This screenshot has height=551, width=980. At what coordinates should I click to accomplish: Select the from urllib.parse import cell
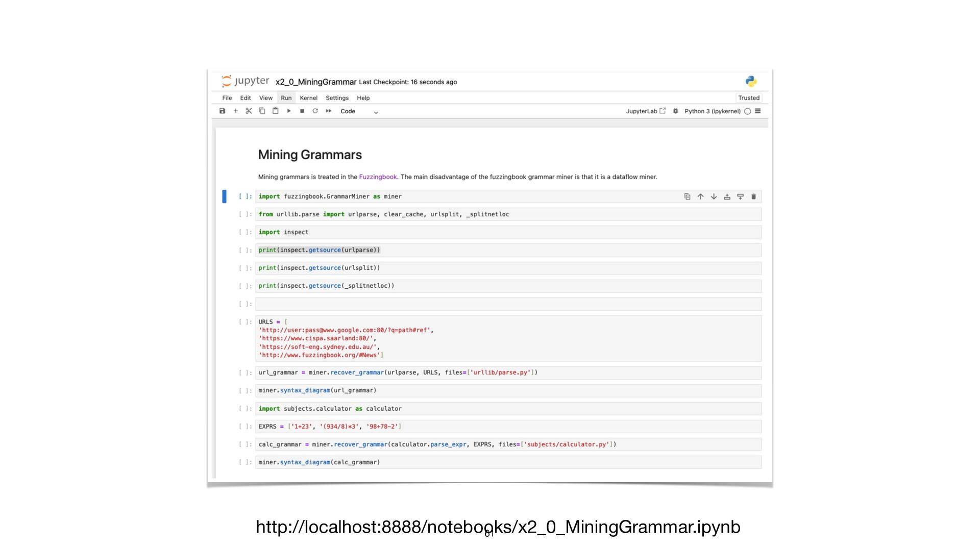(x=508, y=214)
